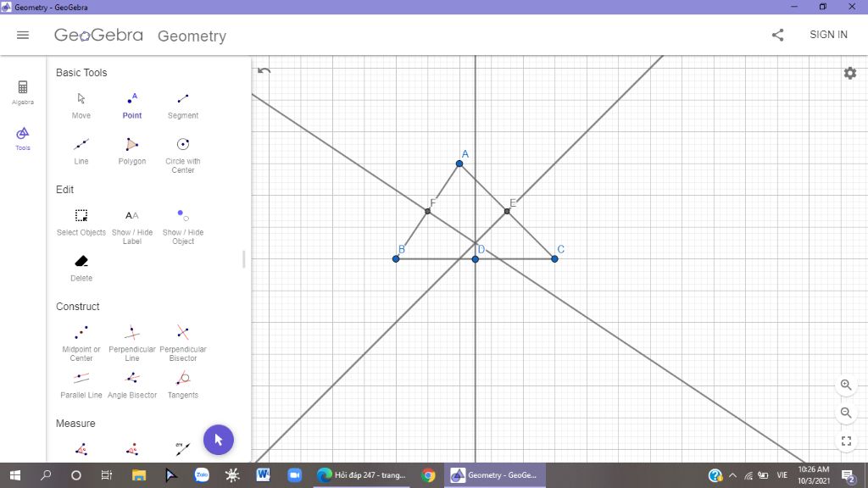Switch to the Edge Hỏi đáp 247 window
This screenshot has height=488, width=868.
click(x=362, y=475)
